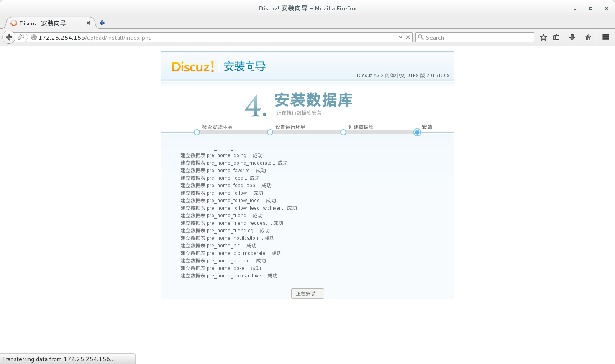Show bookmarks list icon

pyautogui.click(x=556, y=37)
